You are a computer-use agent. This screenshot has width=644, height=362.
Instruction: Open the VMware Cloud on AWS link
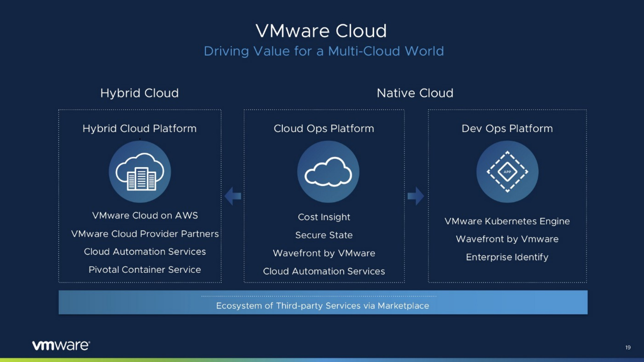[x=145, y=216]
